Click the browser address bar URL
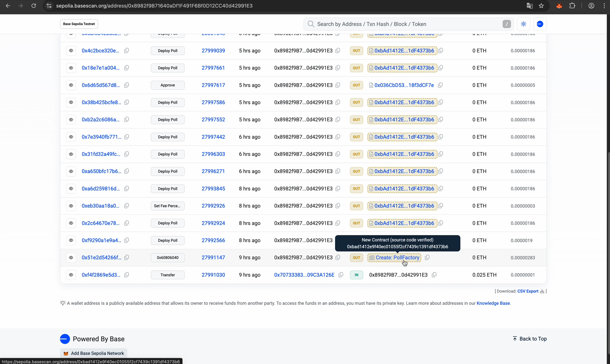This screenshot has width=610, height=364. [x=154, y=6]
